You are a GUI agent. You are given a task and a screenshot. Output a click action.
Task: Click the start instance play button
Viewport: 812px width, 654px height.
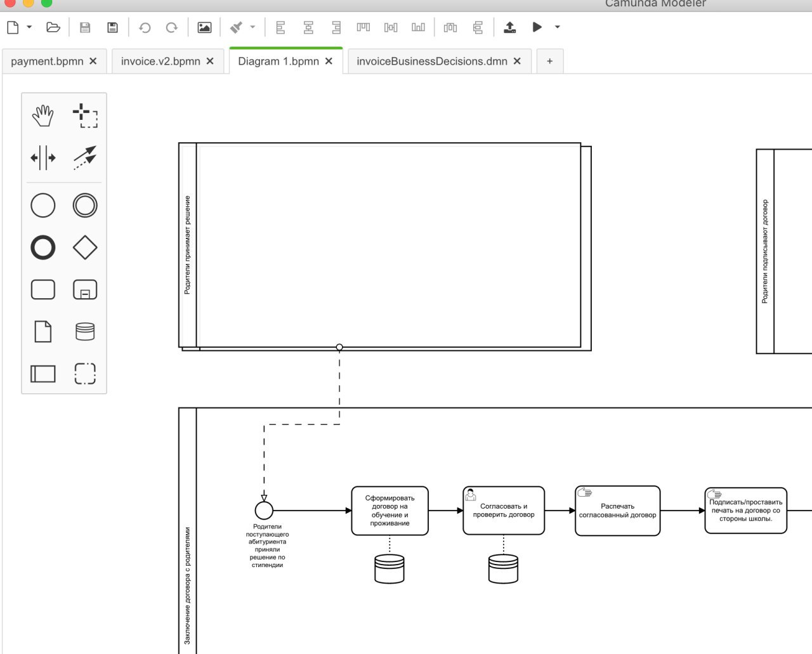point(537,27)
